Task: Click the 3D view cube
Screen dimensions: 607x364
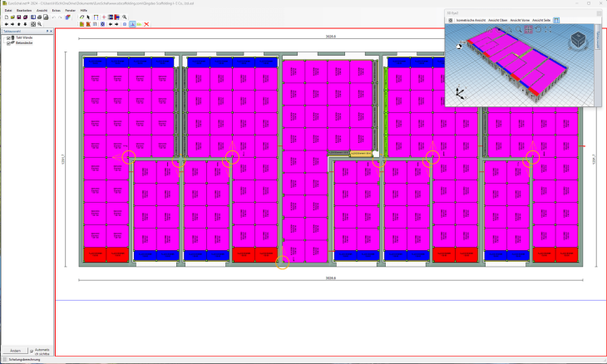Action: [578, 40]
